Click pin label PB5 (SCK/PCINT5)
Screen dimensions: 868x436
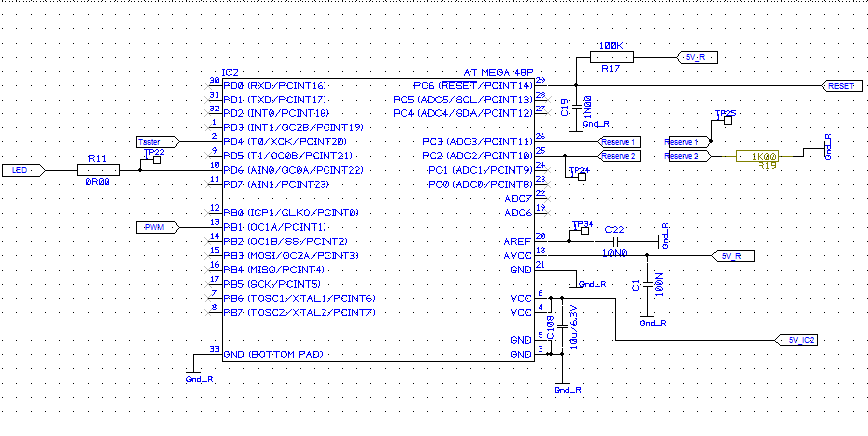(x=271, y=284)
